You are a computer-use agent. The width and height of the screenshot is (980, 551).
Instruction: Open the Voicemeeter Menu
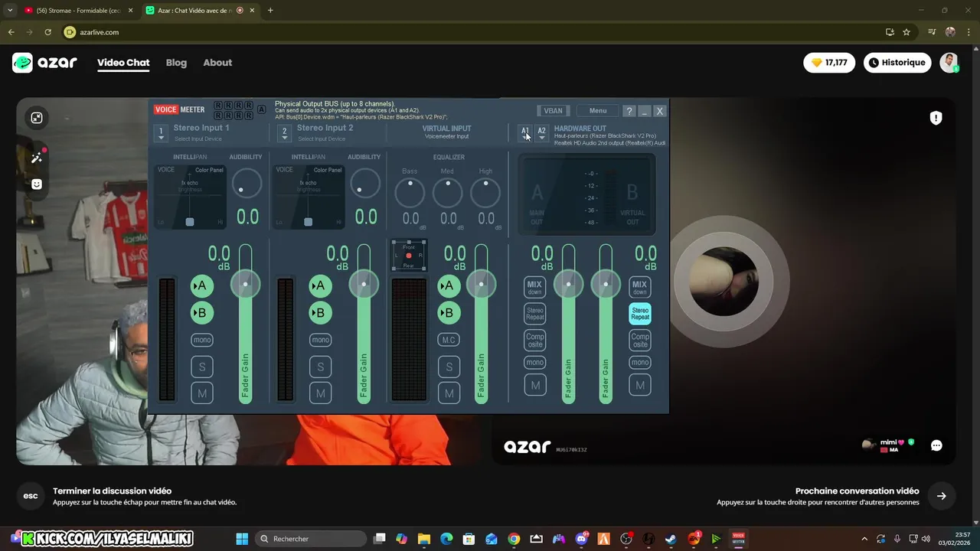click(598, 111)
